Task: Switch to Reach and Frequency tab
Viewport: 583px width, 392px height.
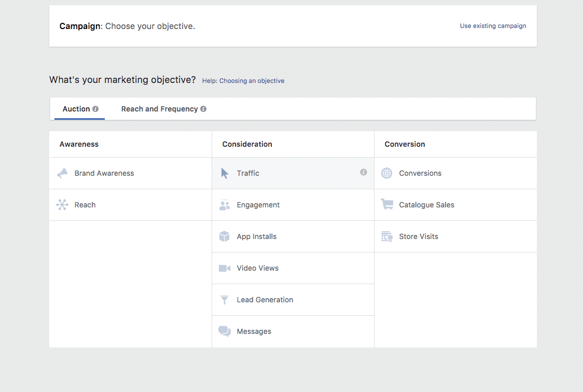Action: point(159,109)
